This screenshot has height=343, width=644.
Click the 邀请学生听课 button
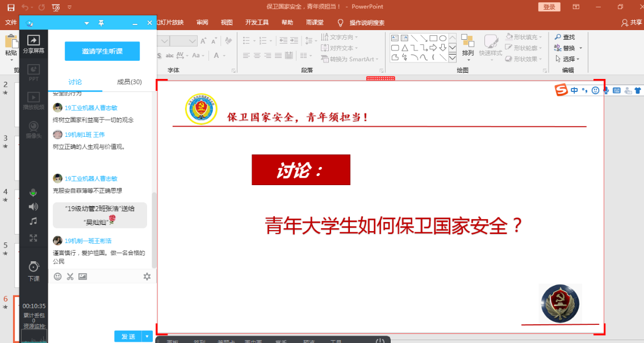[102, 51]
